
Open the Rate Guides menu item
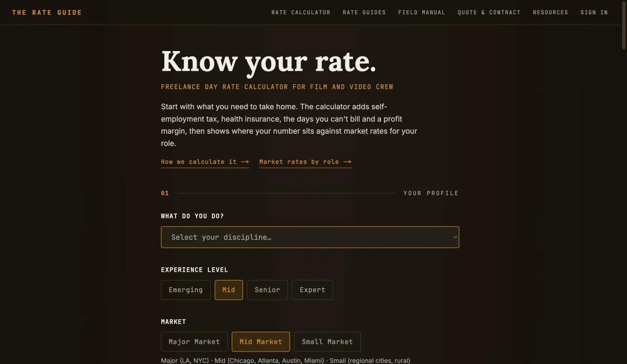pyautogui.click(x=364, y=13)
